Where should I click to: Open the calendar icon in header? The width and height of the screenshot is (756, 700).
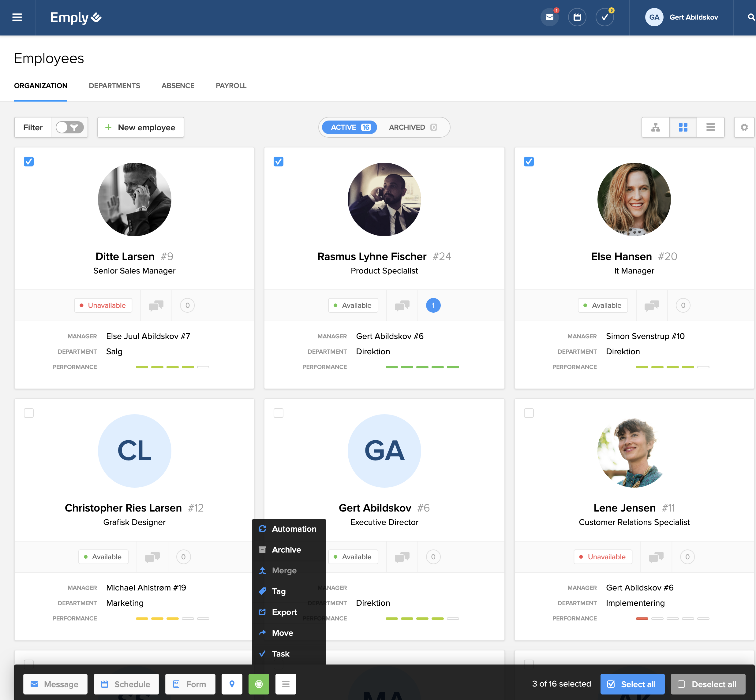[x=577, y=17]
